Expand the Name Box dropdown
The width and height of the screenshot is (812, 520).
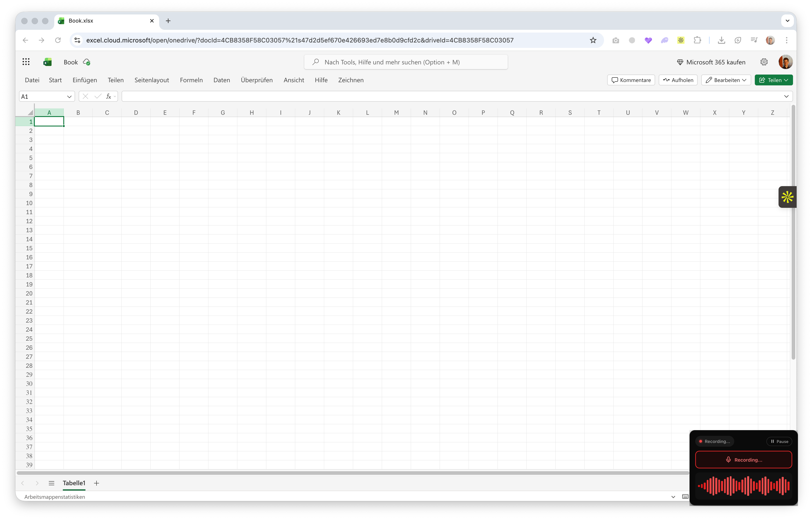[69, 97]
